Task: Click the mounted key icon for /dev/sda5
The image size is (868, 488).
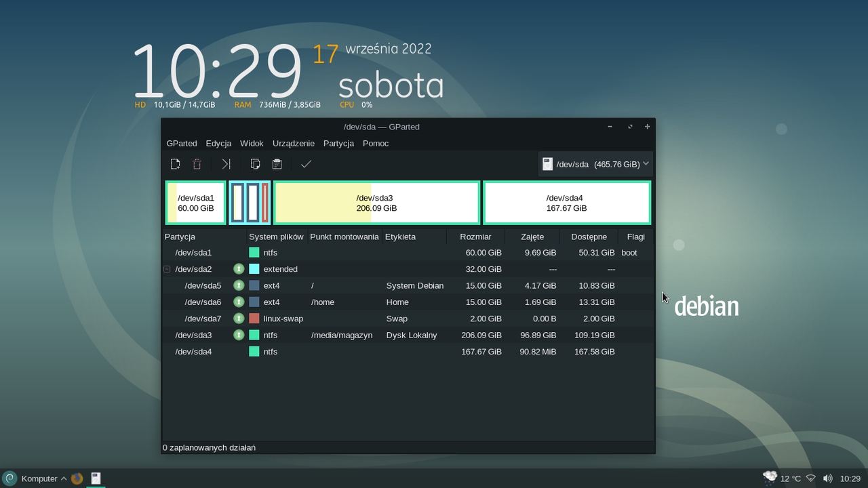Action: pyautogui.click(x=239, y=285)
